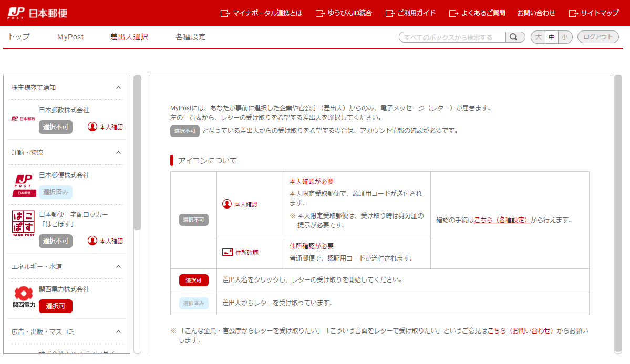Set font size to 中 (medium)
This screenshot has height=364, width=630.
(x=552, y=37)
